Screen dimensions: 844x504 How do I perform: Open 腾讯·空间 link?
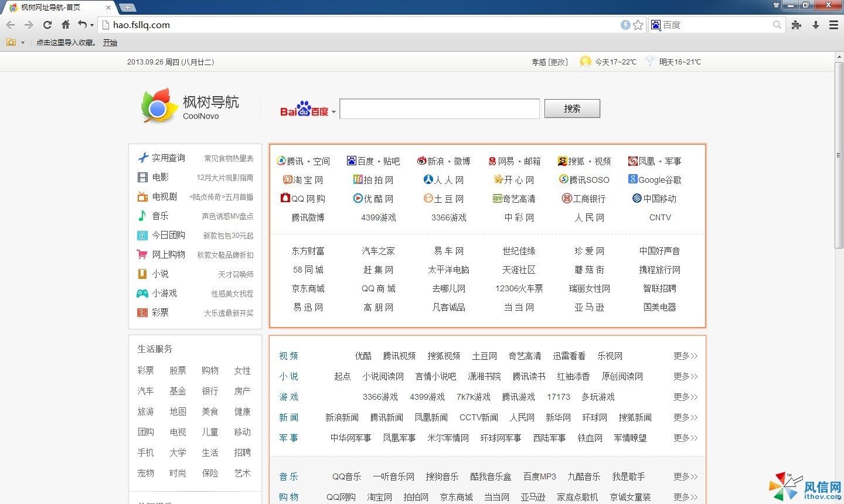[x=304, y=161]
